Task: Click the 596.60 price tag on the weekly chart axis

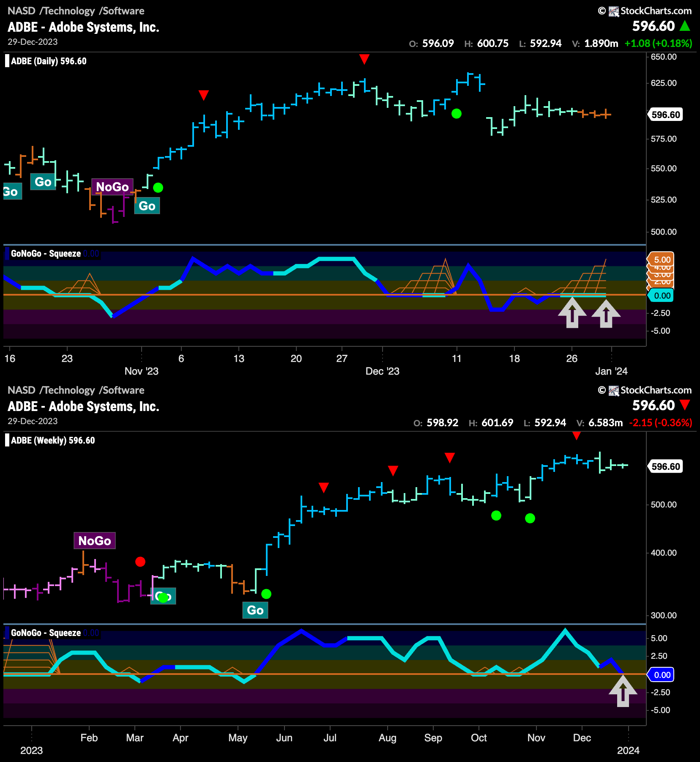Action: coord(665,466)
